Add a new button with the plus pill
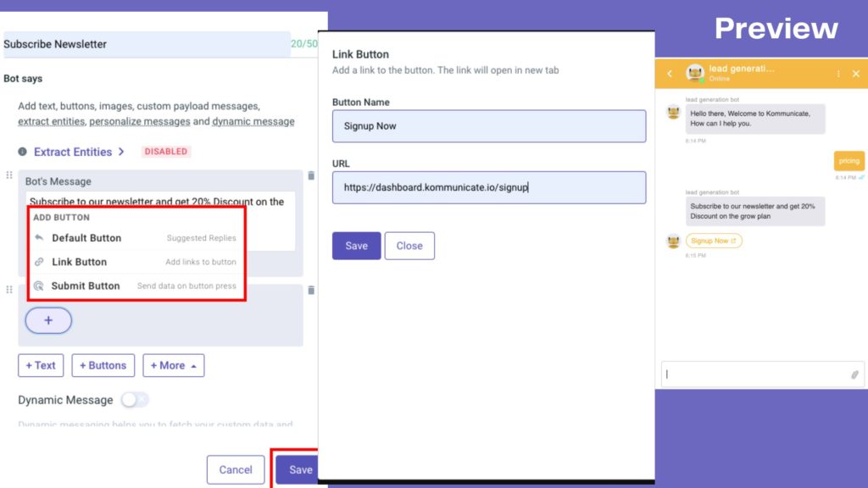Viewport: 868px width, 488px height. point(48,320)
